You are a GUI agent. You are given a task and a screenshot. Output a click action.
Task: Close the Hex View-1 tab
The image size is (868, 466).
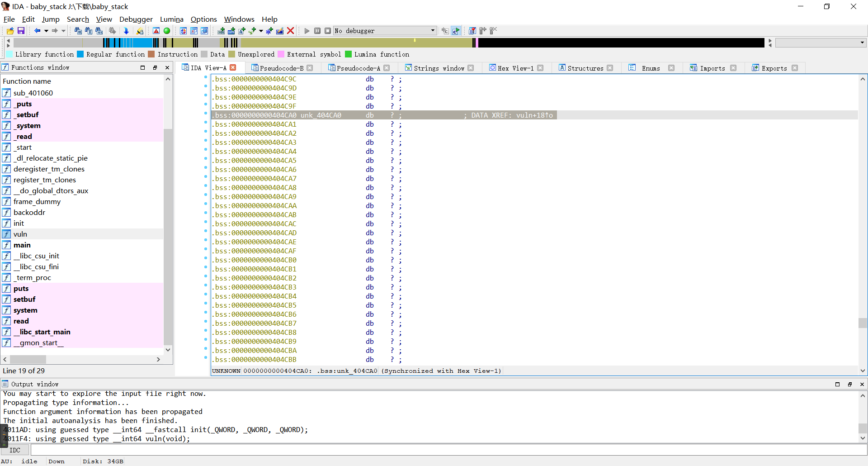coord(540,68)
